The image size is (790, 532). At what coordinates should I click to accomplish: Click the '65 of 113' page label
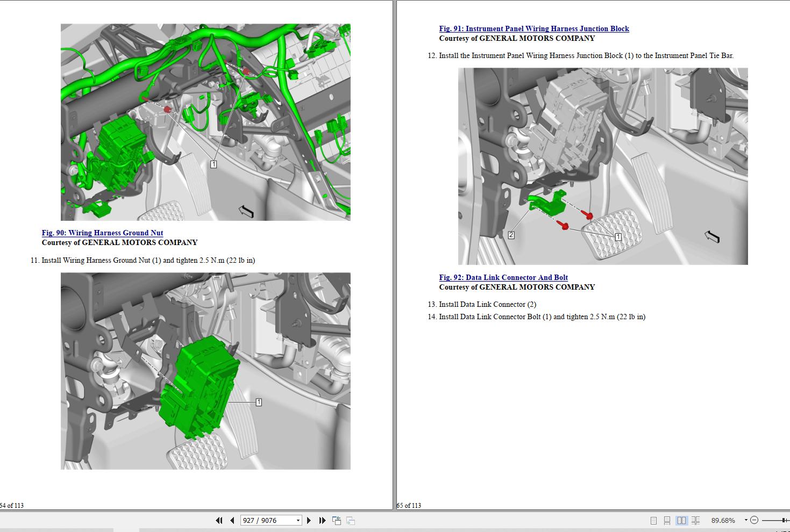point(409,505)
